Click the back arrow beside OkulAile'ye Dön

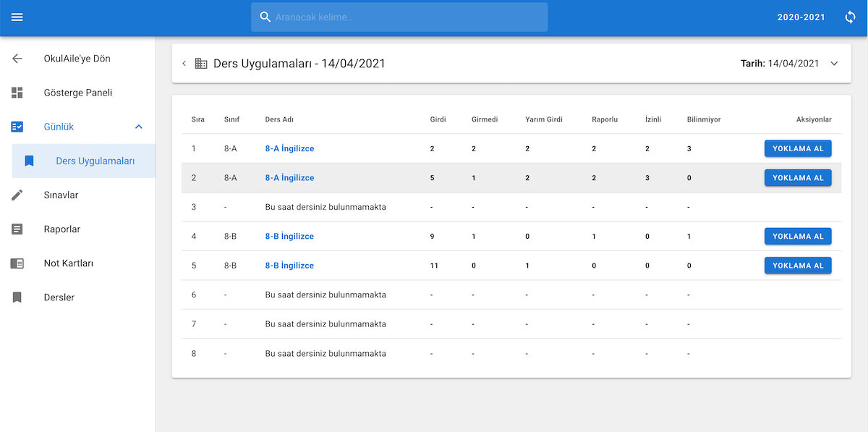click(17, 59)
